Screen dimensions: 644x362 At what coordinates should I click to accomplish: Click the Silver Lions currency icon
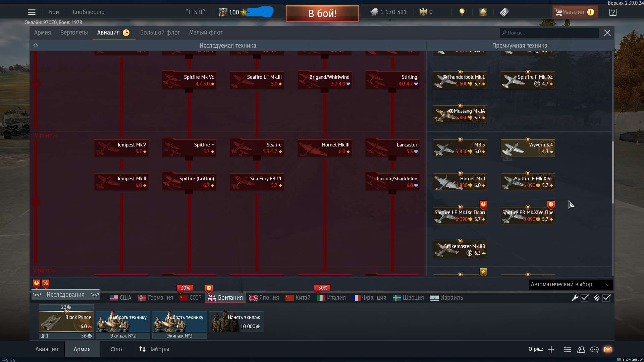click(374, 12)
